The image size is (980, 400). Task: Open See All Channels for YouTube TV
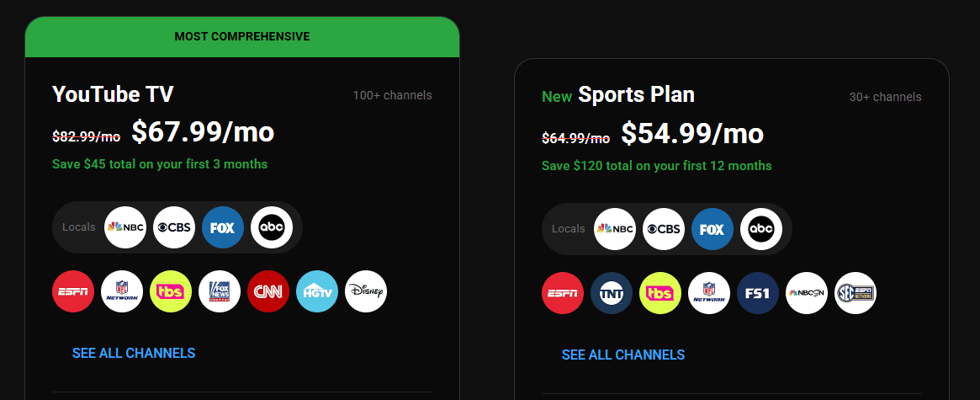point(134,353)
